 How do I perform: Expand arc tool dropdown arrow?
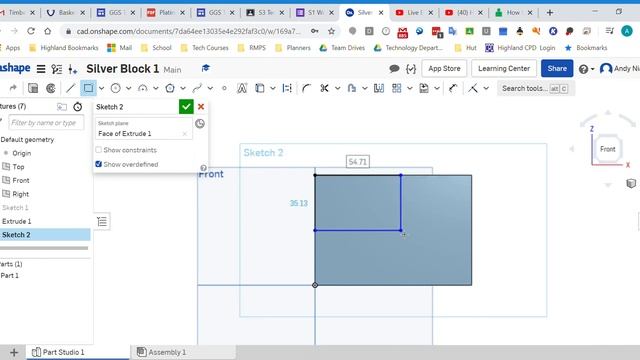[156, 88]
